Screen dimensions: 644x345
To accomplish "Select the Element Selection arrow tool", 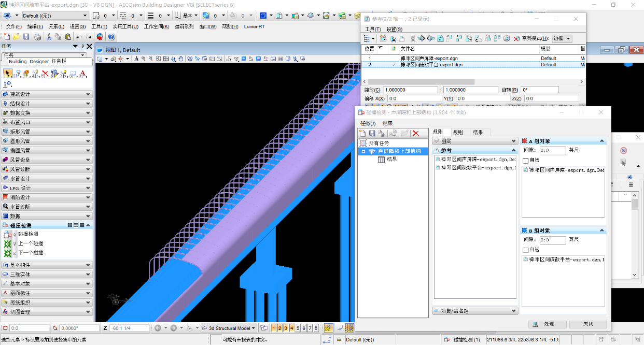I will point(8,74).
